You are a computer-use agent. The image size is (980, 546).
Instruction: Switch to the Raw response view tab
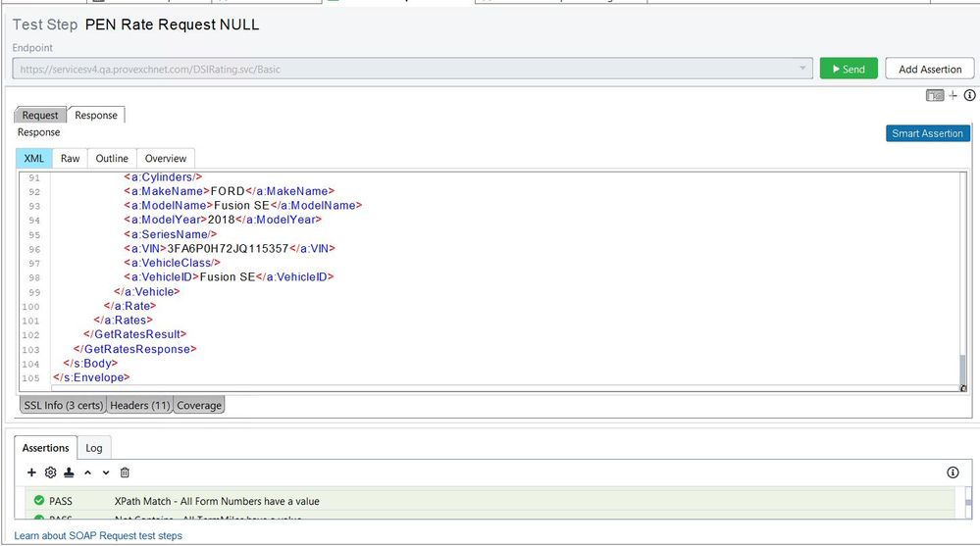pyautogui.click(x=70, y=158)
